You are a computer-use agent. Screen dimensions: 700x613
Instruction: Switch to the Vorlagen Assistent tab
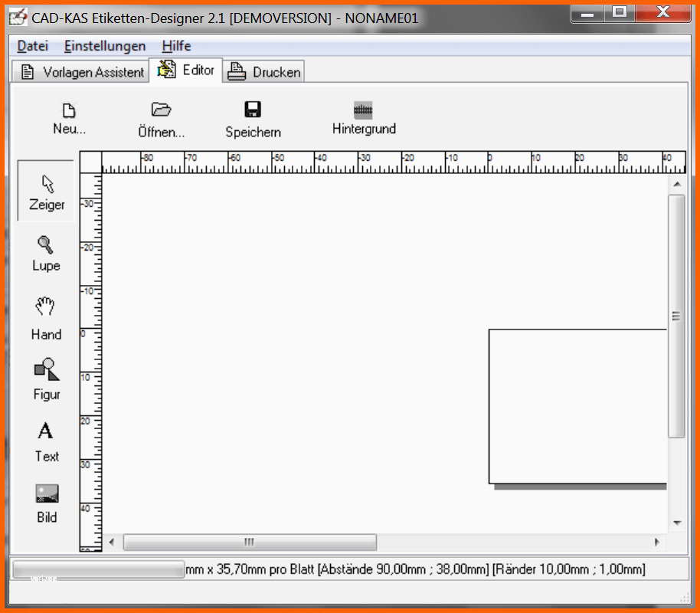tap(82, 72)
